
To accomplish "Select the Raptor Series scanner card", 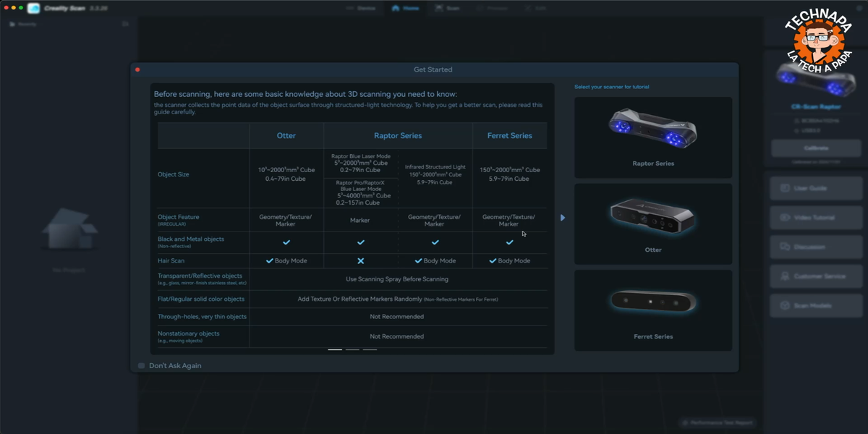I will (653, 137).
